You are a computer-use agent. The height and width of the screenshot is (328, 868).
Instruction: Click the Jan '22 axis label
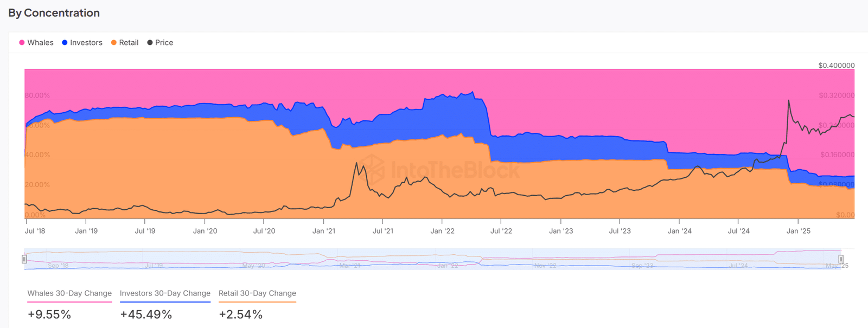(442, 231)
